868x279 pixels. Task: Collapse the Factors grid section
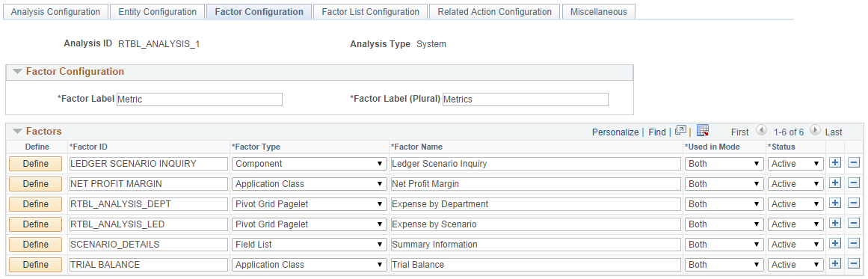click(x=17, y=131)
